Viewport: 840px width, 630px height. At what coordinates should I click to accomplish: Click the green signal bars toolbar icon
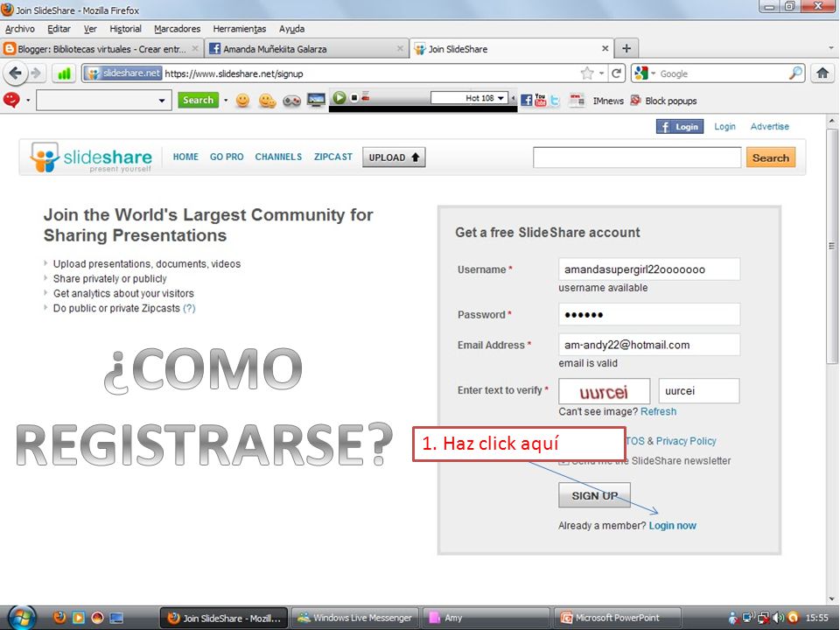(64, 73)
